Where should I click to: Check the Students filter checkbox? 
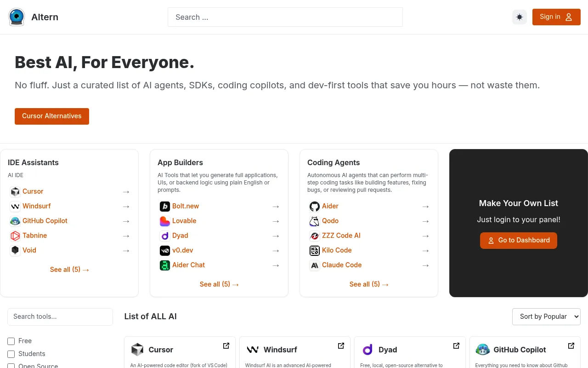click(x=11, y=354)
